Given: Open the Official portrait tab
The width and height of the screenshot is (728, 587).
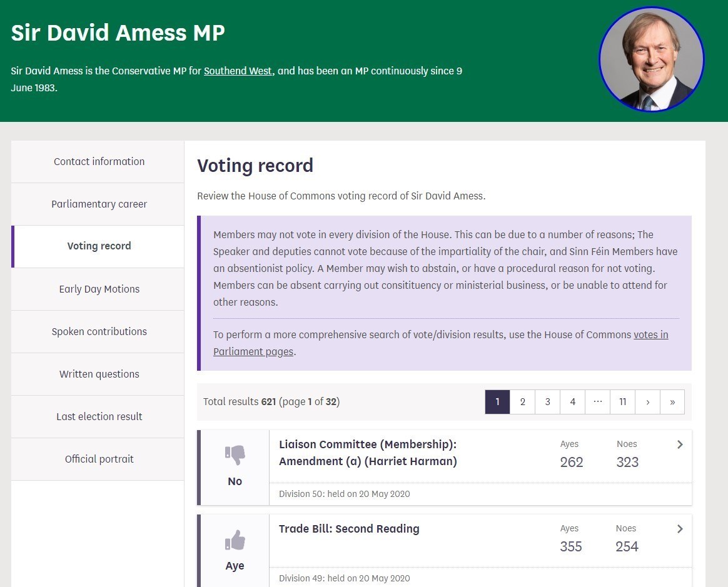Looking at the screenshot, I should pyautogui.click(x=99, y=459).
